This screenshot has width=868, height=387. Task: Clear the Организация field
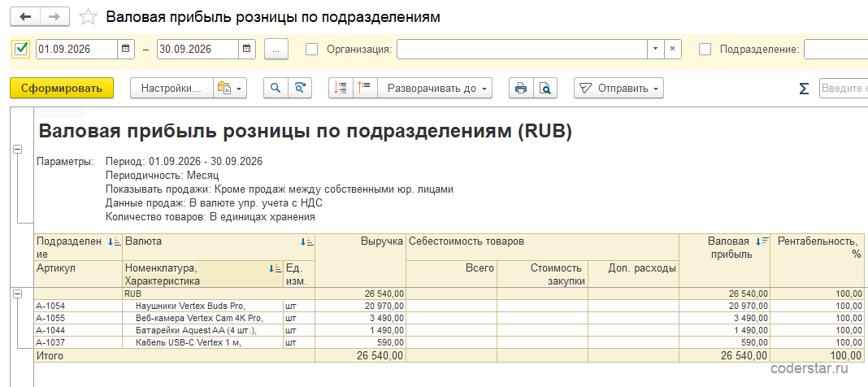tap(673, 49)
